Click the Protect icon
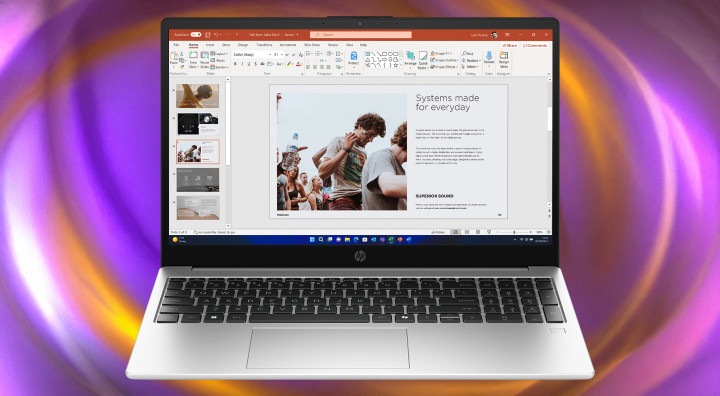 (354, 56)
